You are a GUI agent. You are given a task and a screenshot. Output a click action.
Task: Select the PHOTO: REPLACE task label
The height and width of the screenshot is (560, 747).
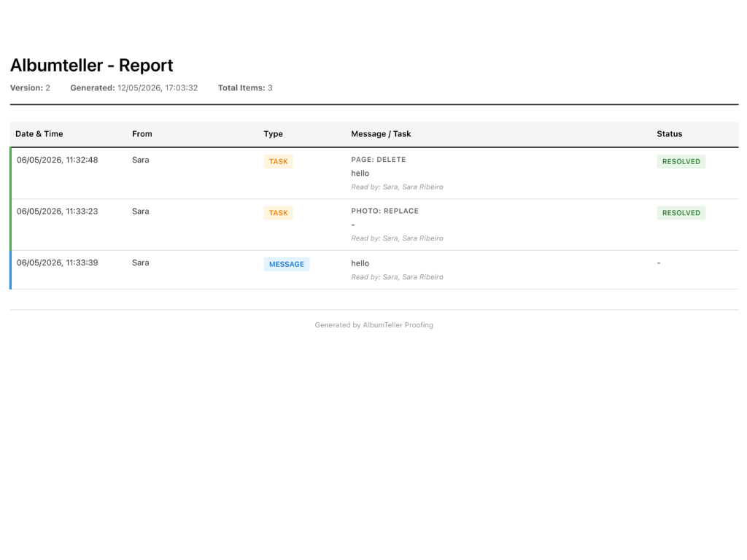[385, 211]
